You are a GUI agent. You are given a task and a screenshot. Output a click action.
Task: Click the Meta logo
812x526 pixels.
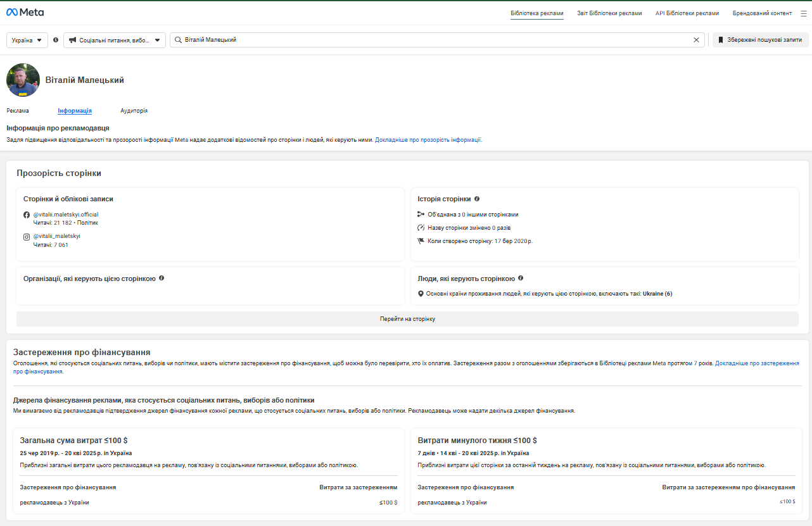25,13
